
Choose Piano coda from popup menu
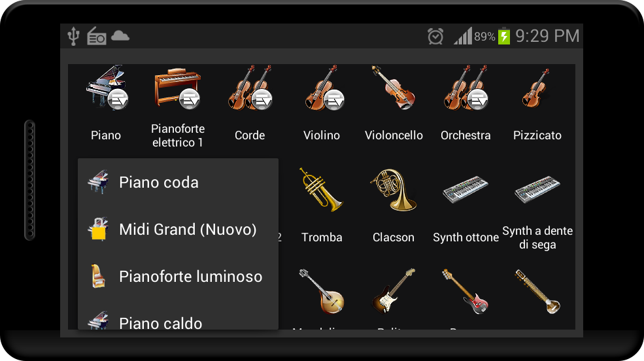tap(178, 182)
